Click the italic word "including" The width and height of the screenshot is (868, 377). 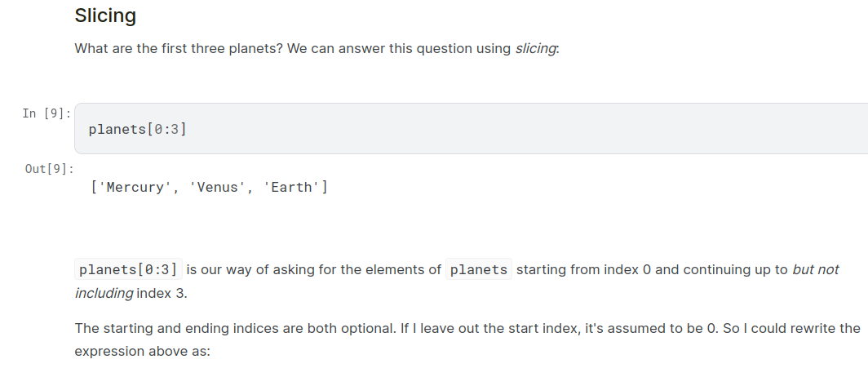(x=104, y=293)
